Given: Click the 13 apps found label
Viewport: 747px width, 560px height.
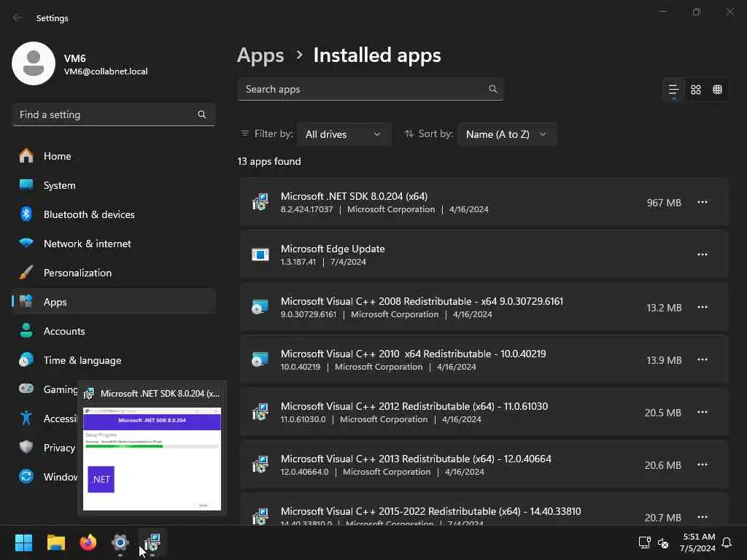Looking at the screenshot, I should 269,161.
